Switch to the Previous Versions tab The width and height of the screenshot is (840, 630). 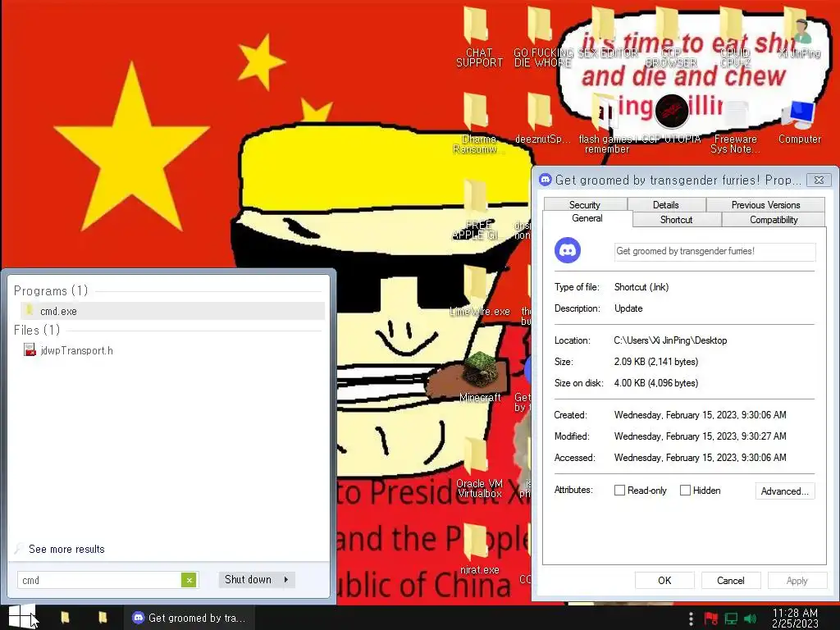[765, 204]
